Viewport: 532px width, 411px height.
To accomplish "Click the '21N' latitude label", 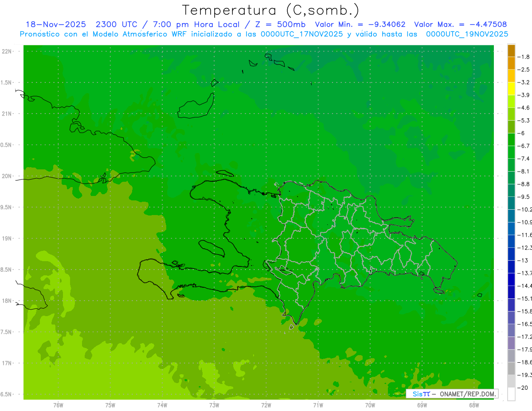I will point(6,114).
